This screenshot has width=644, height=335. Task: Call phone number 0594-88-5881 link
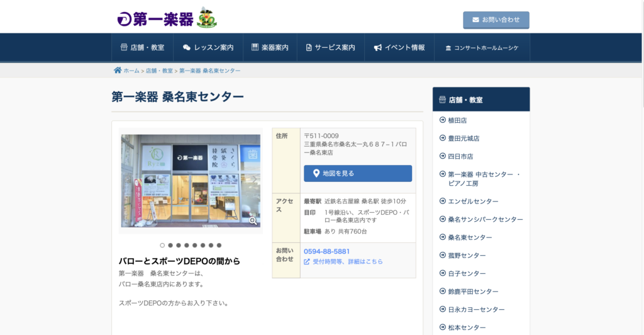click(326, 251)
